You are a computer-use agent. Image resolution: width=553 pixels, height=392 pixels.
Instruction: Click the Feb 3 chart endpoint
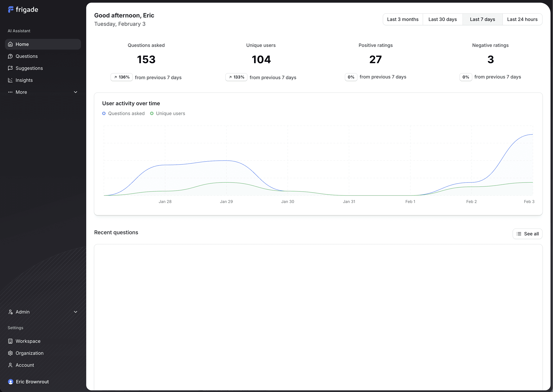pos(532,134)
